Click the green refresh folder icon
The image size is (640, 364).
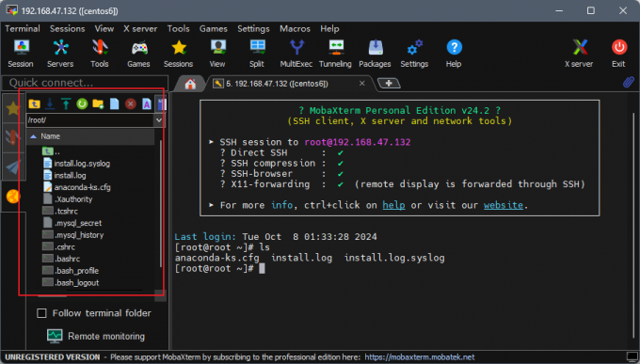pos(82,104)
